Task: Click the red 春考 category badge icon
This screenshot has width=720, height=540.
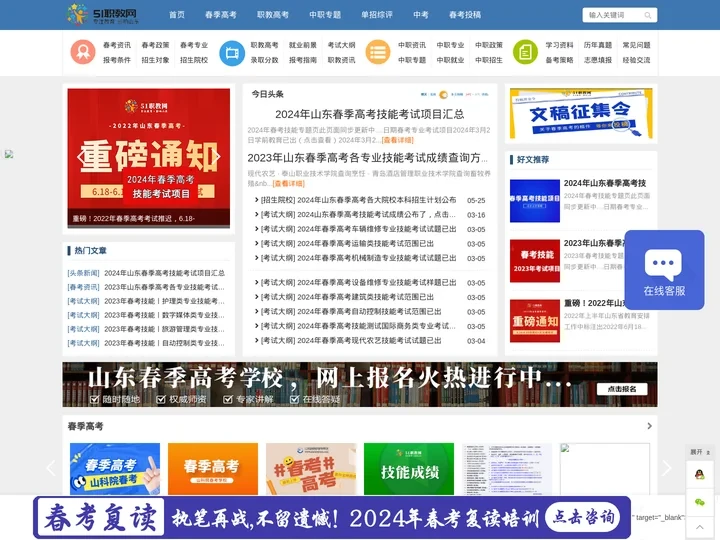Action: [x=83, y=52]
